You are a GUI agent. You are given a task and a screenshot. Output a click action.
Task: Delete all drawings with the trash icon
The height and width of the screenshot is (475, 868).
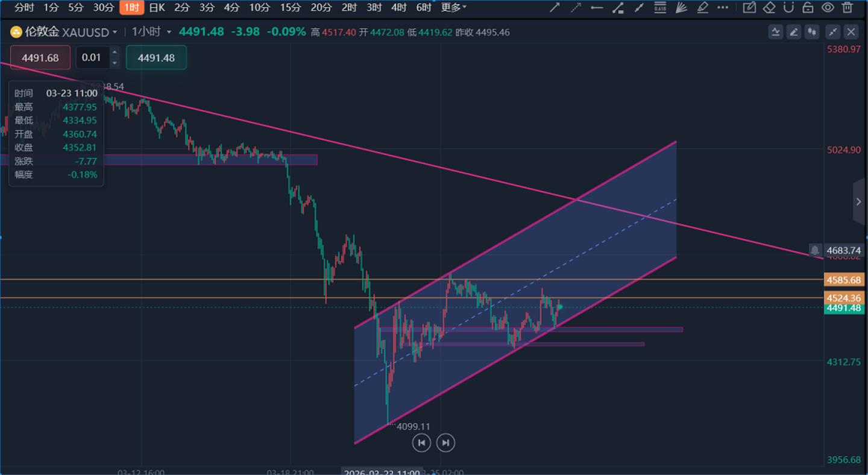pos(848,8)
